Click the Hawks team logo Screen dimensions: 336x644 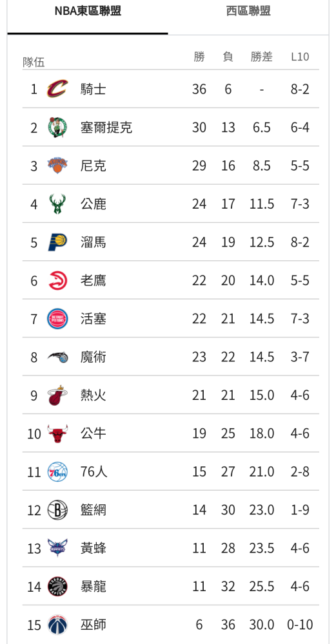(57, 281)
